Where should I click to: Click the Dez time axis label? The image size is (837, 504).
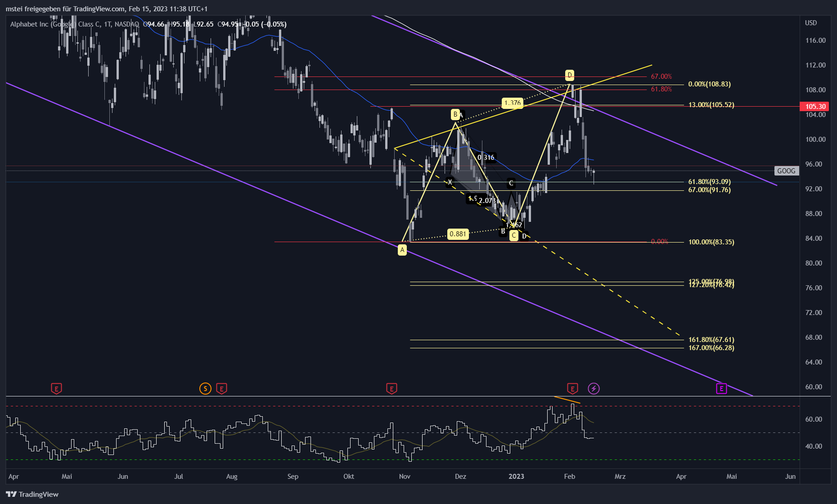point(460,477)
